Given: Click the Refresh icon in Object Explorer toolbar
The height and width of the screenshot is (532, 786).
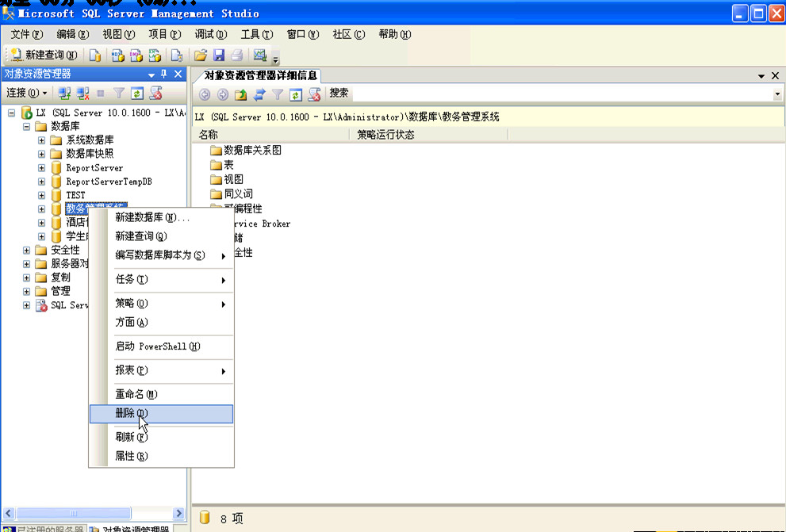Looking at the screenshot, I should coord(137,94).
